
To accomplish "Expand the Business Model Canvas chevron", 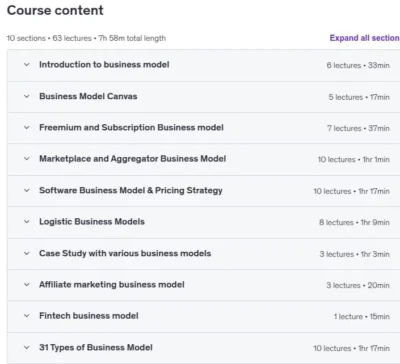I will coord(27,96).
